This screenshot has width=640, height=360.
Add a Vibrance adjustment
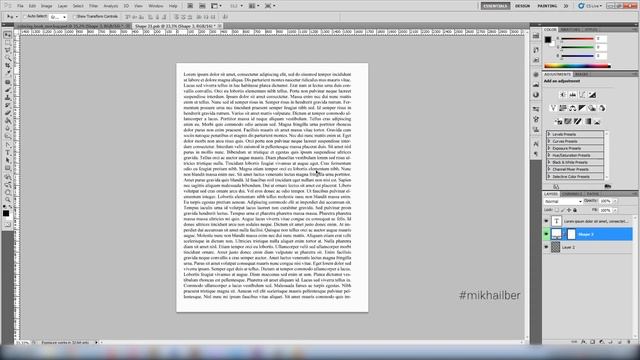(553, 108)
